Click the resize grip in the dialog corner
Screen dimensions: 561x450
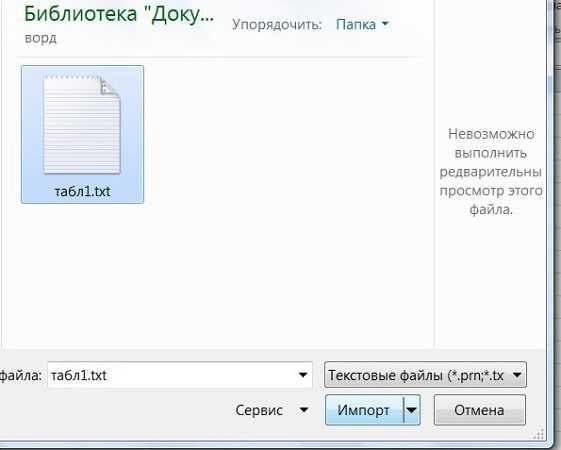(x=538, y=434)
